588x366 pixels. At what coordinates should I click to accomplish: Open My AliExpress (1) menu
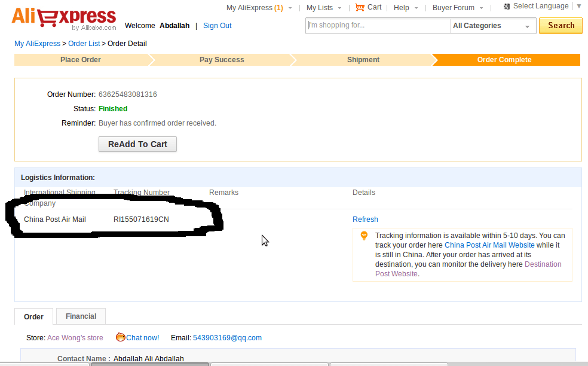(255, 8)
